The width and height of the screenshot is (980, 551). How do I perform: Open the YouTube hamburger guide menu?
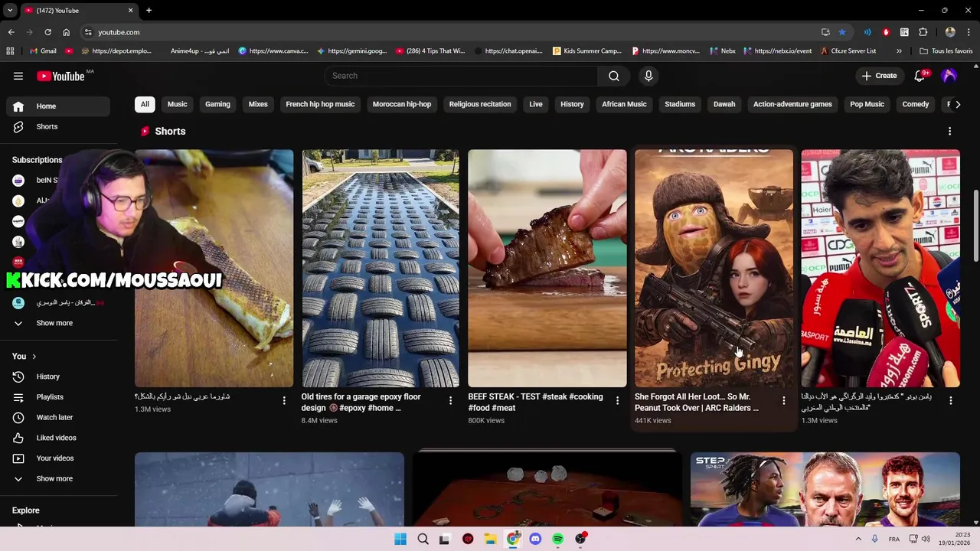tap(18, 76)
